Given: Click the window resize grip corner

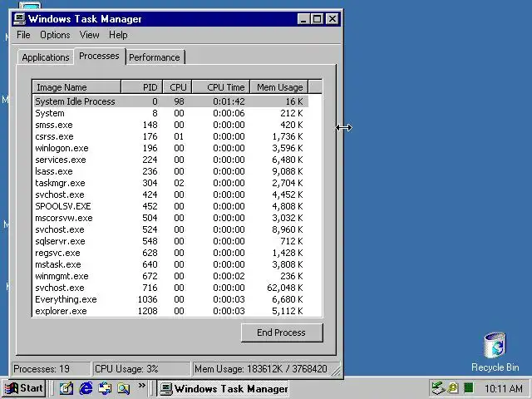Looking at the screenshot, I should 336,371.
